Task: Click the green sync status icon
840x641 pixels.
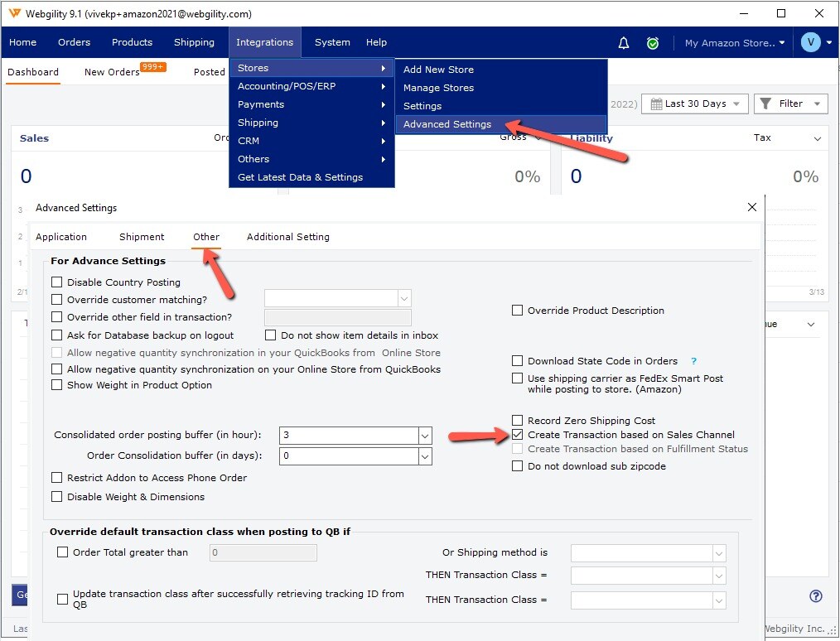Action: (x=653, y=43)
